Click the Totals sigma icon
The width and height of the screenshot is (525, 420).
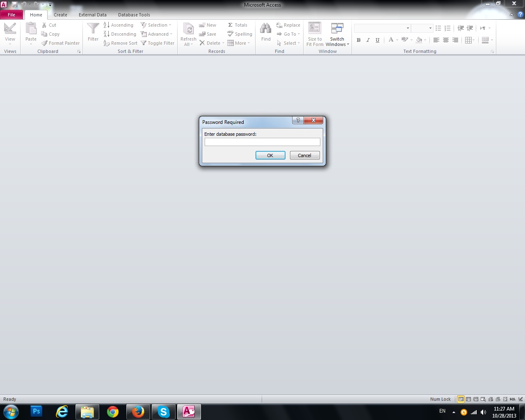pos(231,25)
